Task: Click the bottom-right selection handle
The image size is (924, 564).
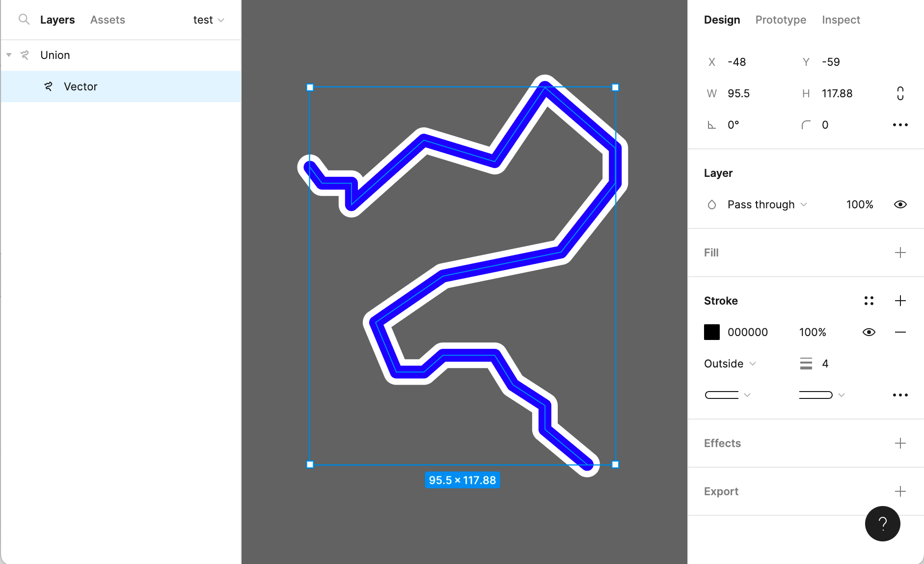Action: tap(615, 464)
